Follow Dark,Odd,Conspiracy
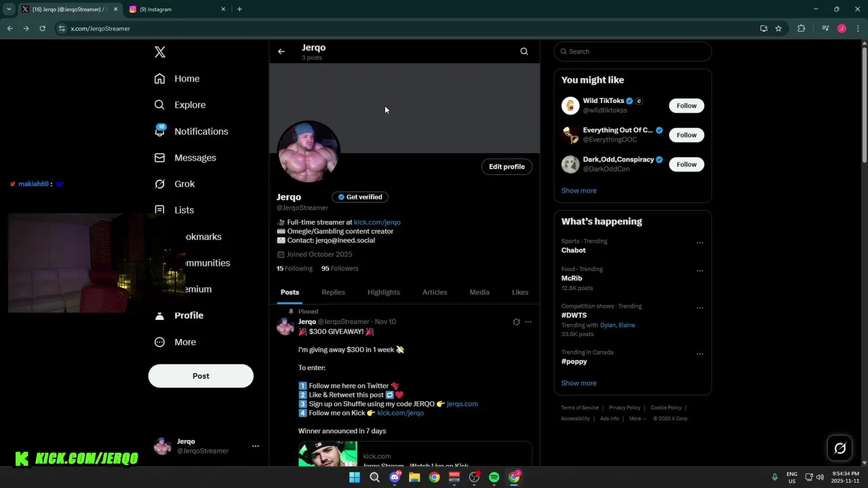The height and width of the screenshot is (488, 868). tap(686, 164)
